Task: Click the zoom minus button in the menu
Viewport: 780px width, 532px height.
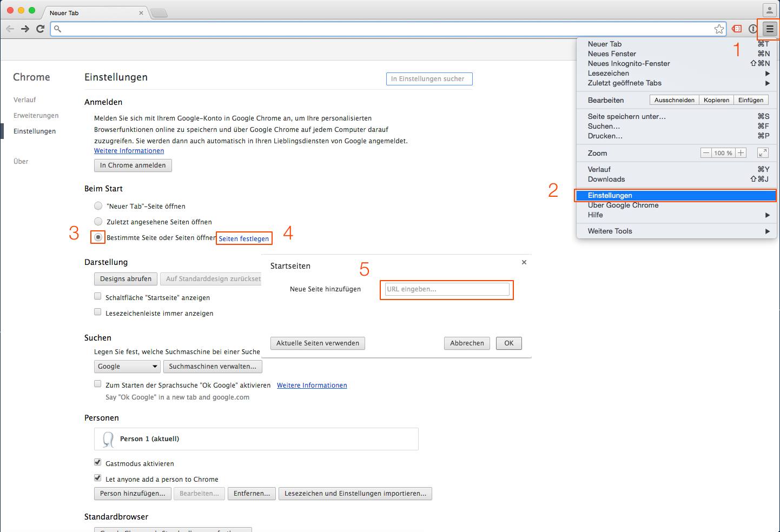Action: (706, 153)
